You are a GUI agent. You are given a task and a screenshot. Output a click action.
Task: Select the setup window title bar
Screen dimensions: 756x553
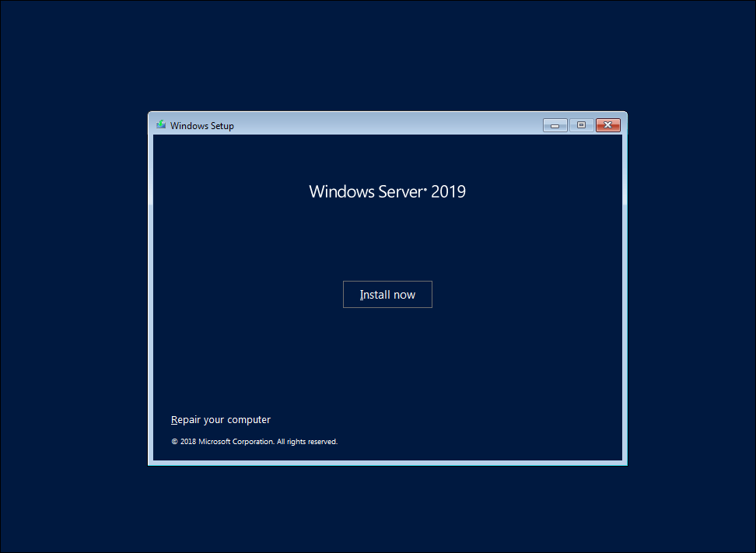[350, 124]
